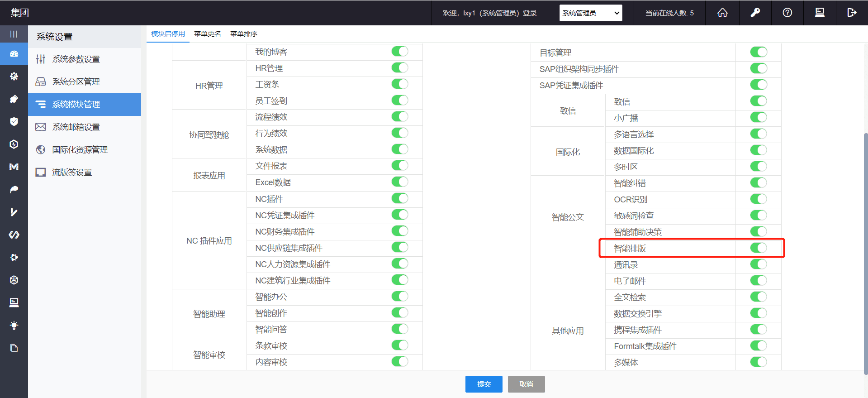Toggle the OCR识别 switch
The height and width of the screenshot is (398, 868).
click(759, 199)
